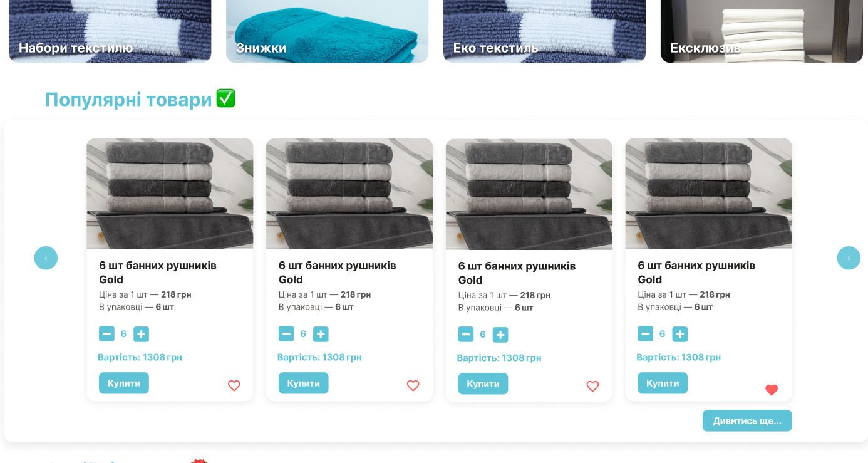Toggle the favorite heart on the third product
Viewport: 868px width, 463px height.
pyautogui.click(x=592, y=387)
